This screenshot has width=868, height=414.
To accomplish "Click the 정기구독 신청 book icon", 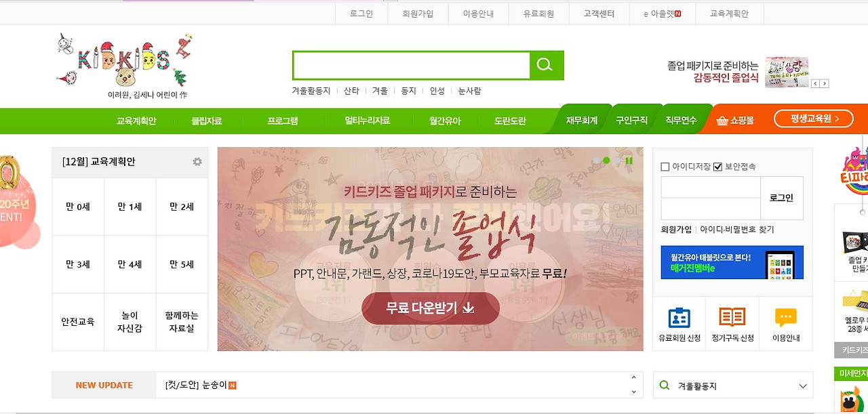I will point(732,317).
